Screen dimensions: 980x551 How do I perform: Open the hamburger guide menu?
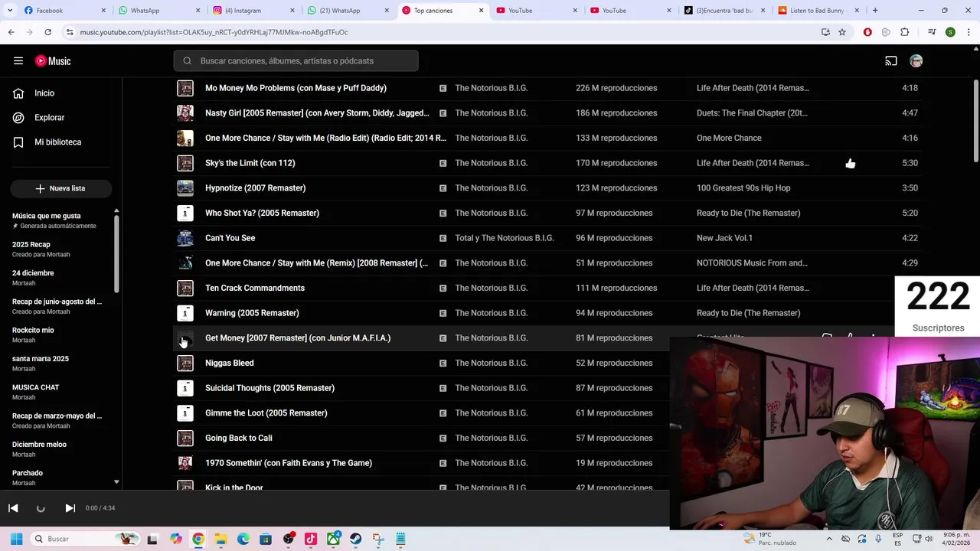(18, 61)
